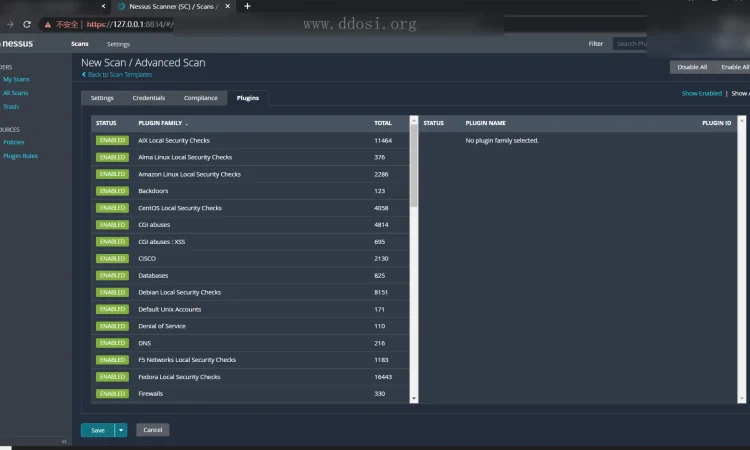750x450 pixels.
Task: Toggle ENABLED status for CGI abuses : XSS
Action: [112, 241]
